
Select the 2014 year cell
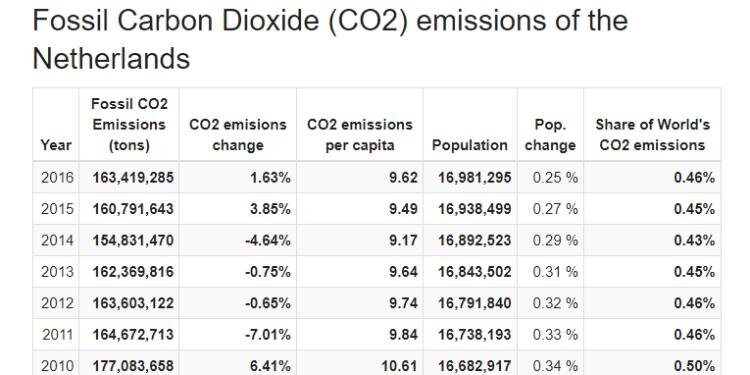[x=57, y=240]
